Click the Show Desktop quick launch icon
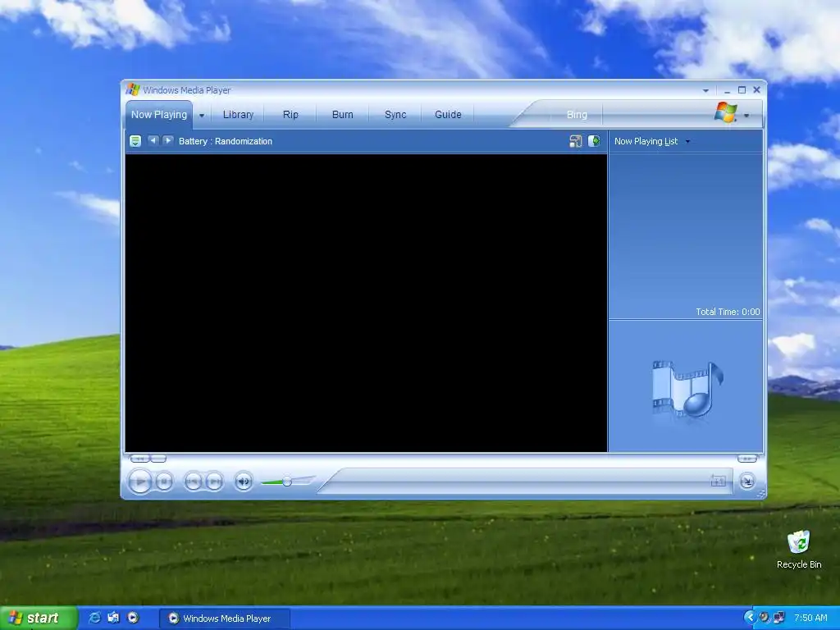Image resolution: width=840 pixels, height=630 pixels. [x=113, y=618]
